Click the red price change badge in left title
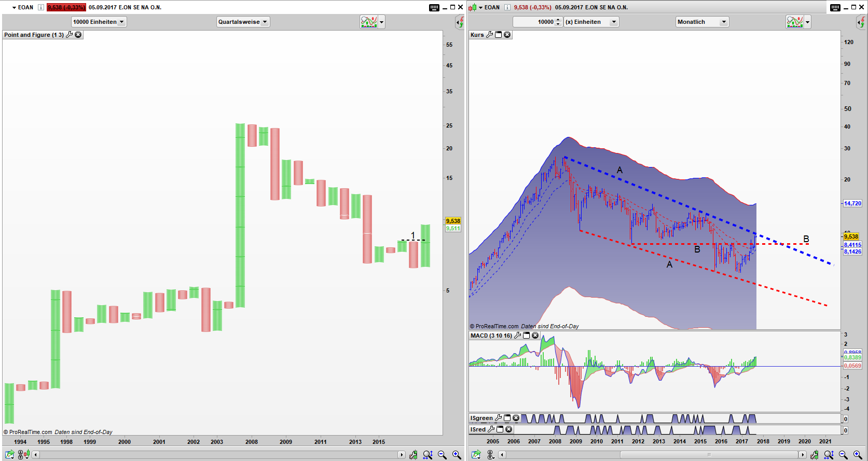Image resolution: width=868 pixels, height=461 pixels. [66, 7]
